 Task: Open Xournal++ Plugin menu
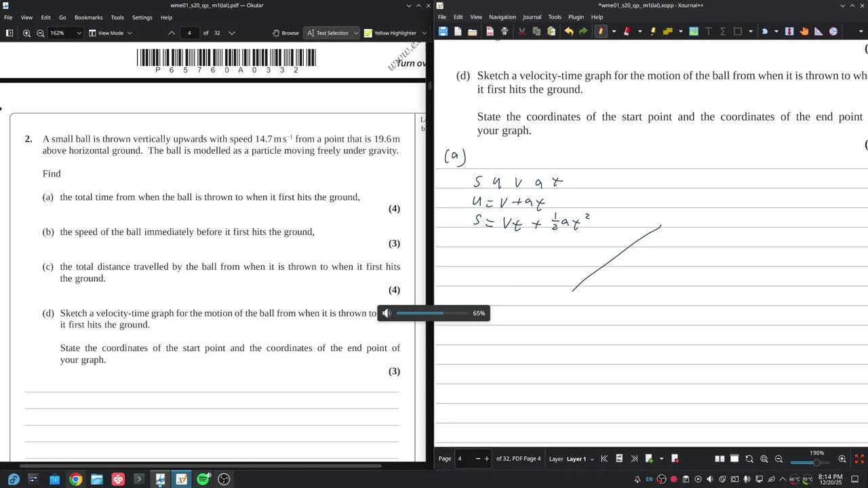pos(576,17)
